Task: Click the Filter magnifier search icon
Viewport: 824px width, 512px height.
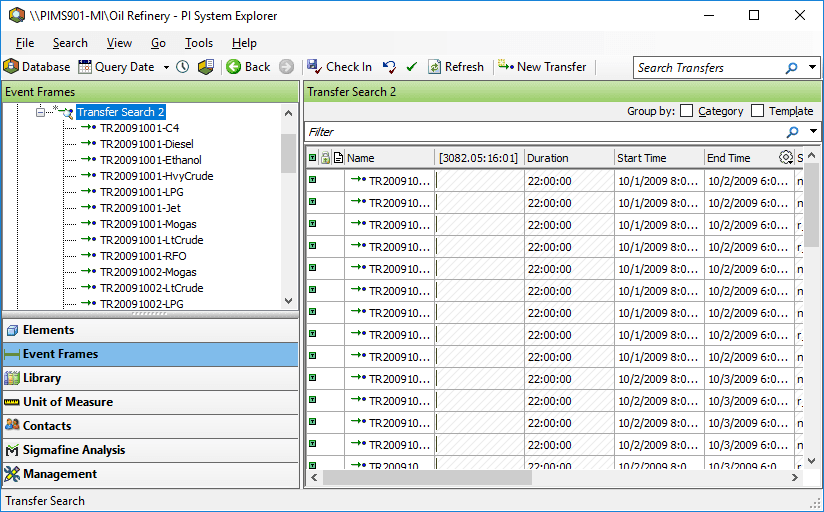Action: pos(792,132)
